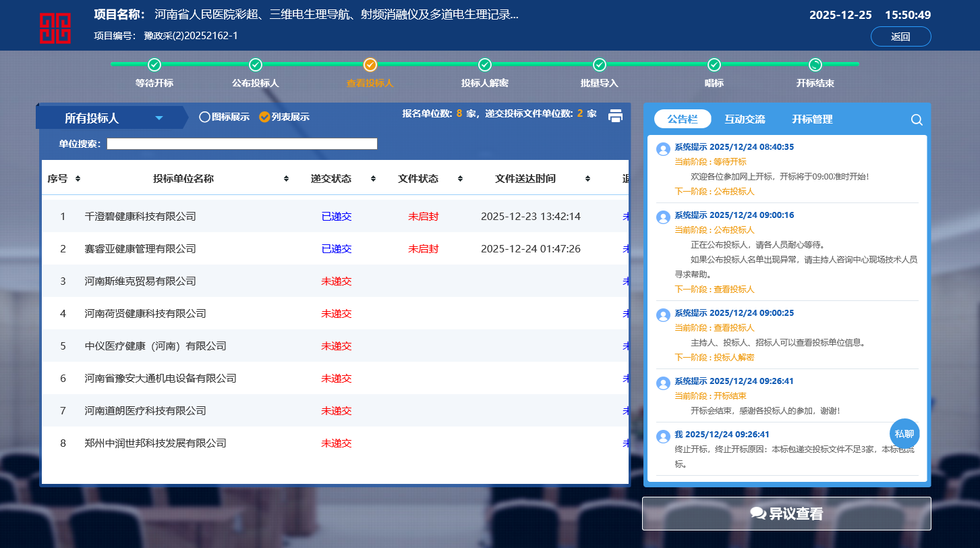980x548 pixels.
Task: Open 异议查看 button
Action: point(786,514)
